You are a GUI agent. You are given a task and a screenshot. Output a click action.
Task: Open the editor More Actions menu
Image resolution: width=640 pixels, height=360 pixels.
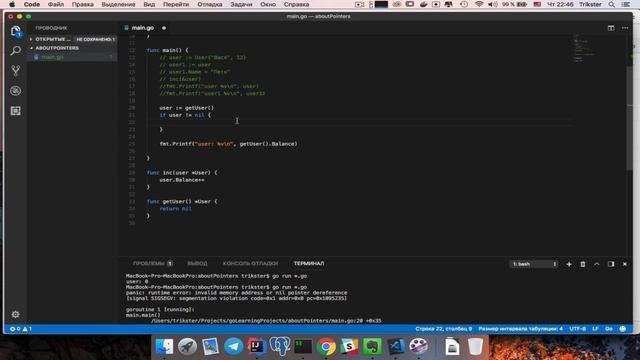tap(625, 28)
